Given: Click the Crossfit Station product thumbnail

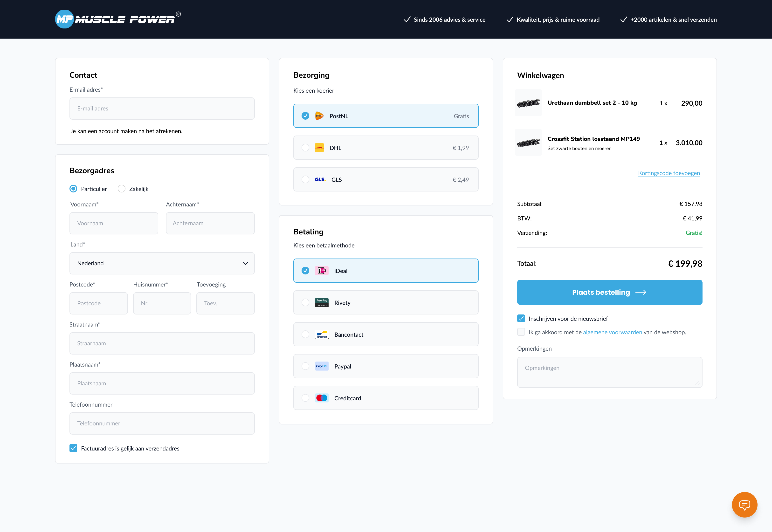Looking at the screenshot, I should (528, 142).
